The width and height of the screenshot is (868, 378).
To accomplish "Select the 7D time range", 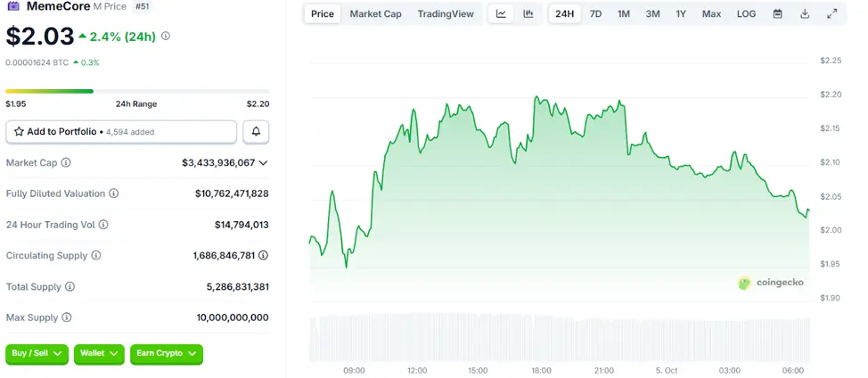I will coord(595,14).
